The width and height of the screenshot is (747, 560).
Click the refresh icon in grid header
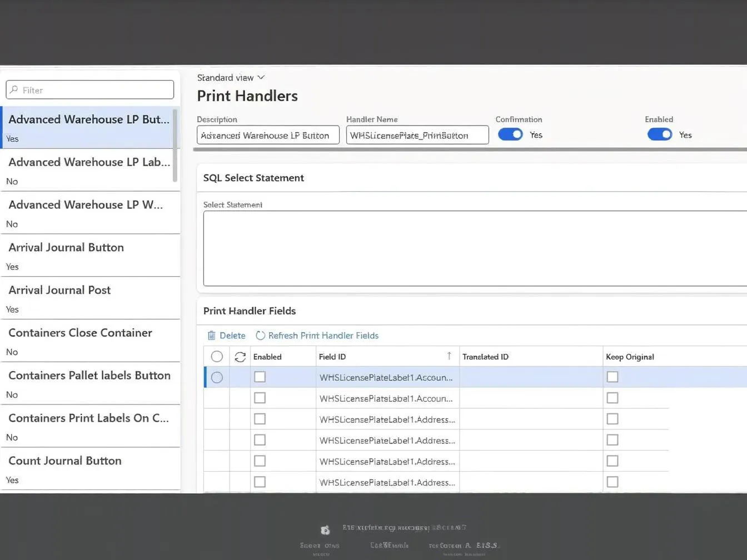[240, 357]
